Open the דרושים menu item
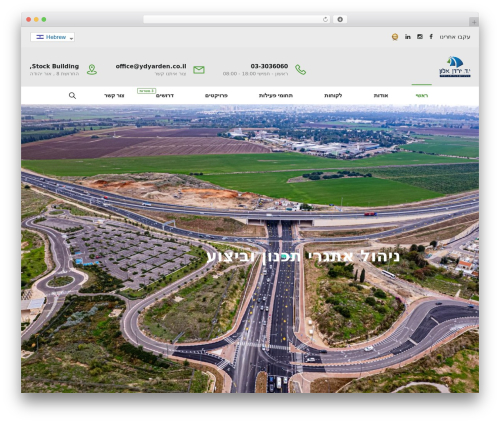Image resolution: width=500 pixels, height=423 pixels. coord(165,95)
